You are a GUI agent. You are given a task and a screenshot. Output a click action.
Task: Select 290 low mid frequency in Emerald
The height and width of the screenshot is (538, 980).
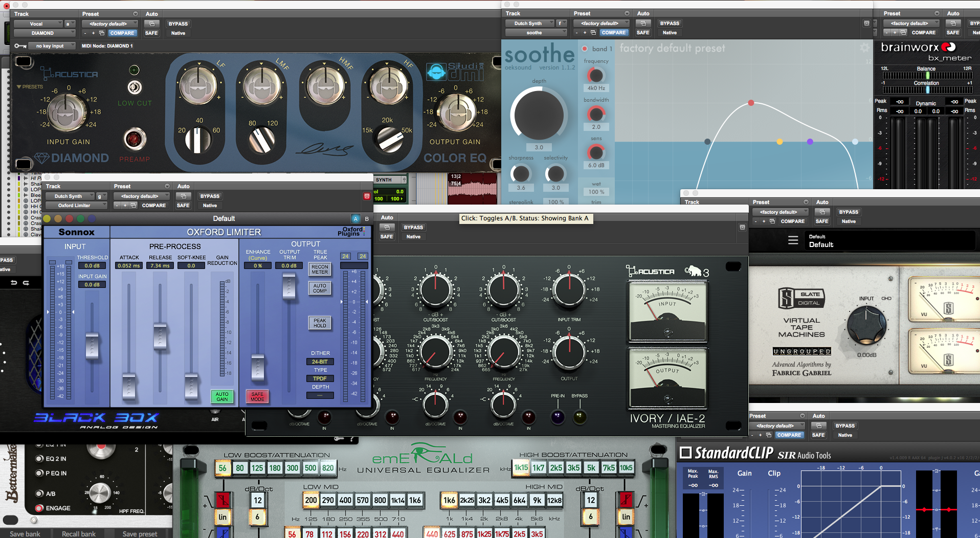(328, 500)
